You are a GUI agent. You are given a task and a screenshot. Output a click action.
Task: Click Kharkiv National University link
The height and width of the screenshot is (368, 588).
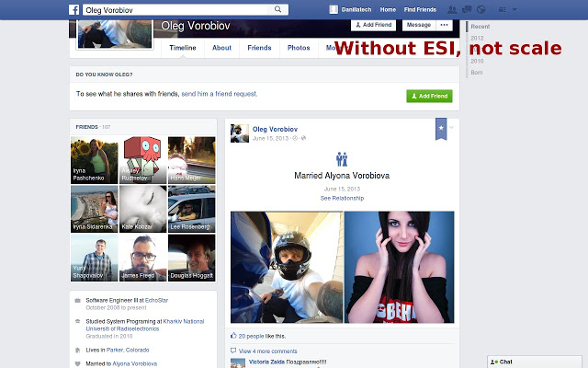coord(145,325)
